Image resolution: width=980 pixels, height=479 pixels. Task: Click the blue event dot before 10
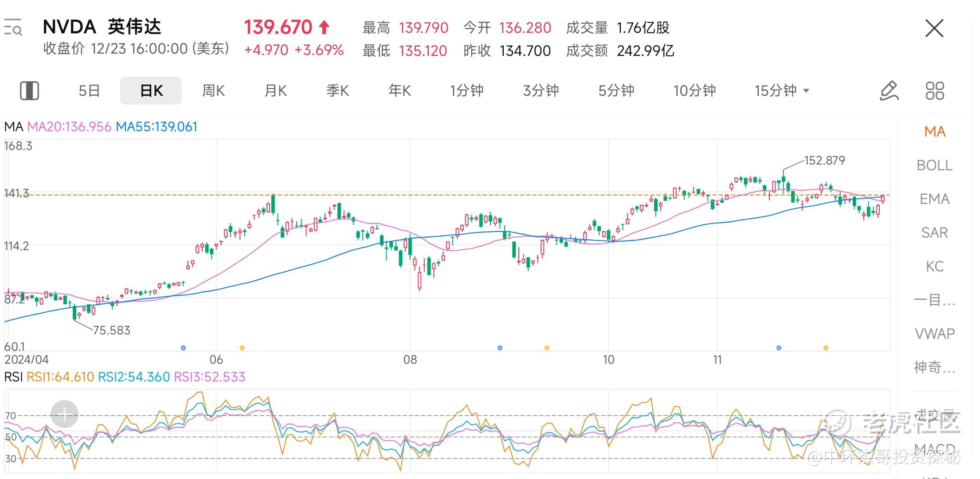pos(500,348)
